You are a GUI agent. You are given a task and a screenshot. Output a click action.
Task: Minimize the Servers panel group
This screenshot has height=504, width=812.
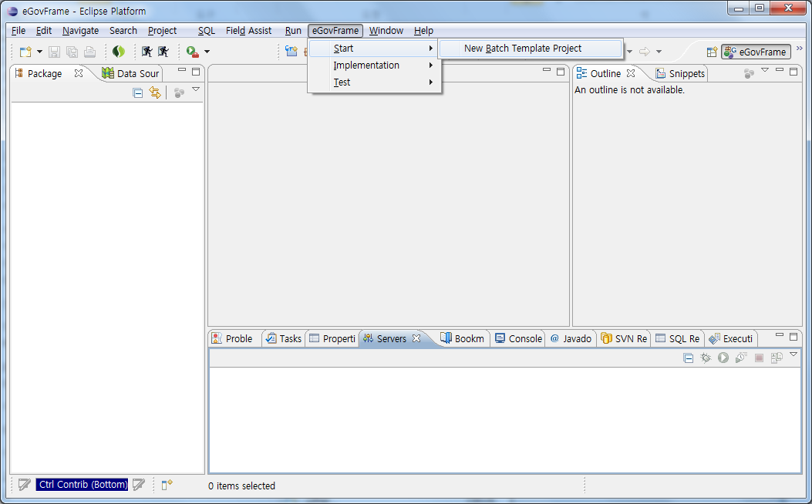[780, 336]
